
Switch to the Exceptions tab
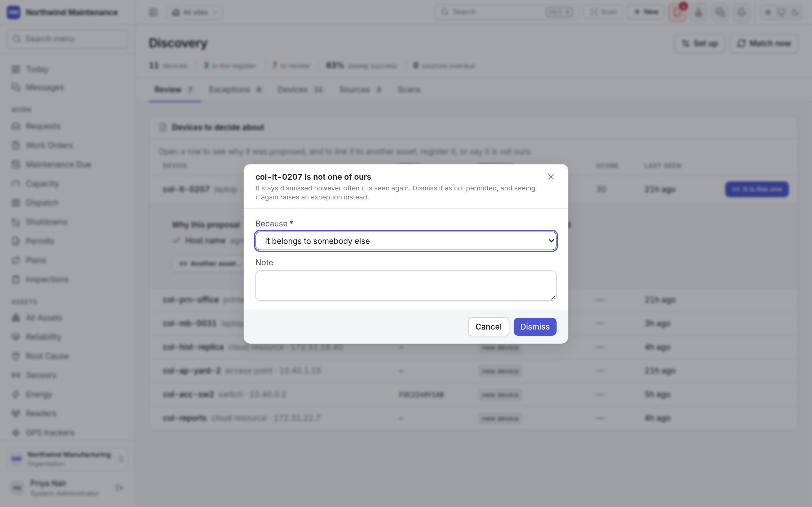tap(235, 90)
